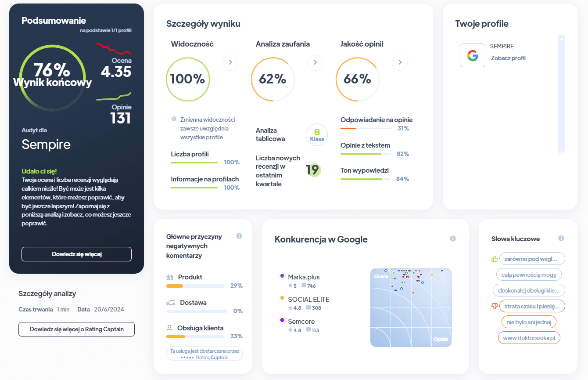This screenshot has width=588, height=380.
Task: Open the Google profile icon for SEMPIRE
Action: point(473,55)
